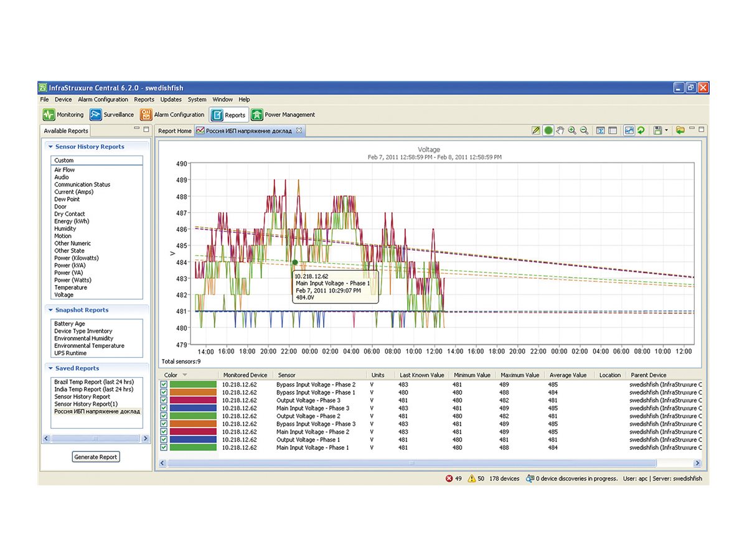Collapse the Sensor History Reports section
The image size is (747, 560).
50,147
